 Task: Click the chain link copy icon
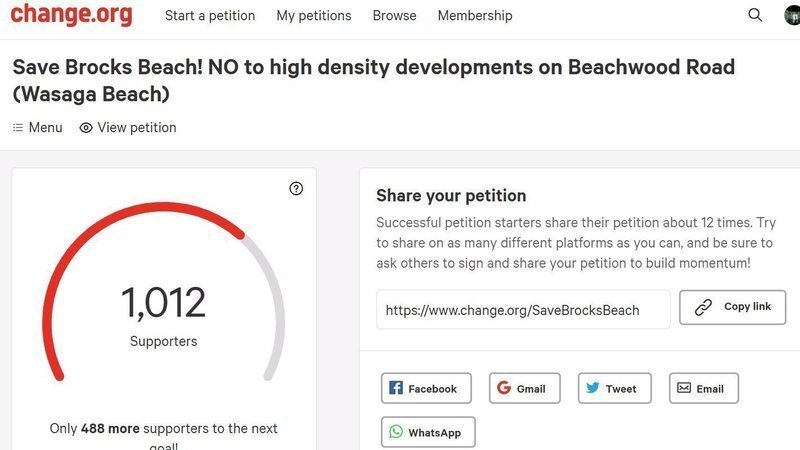coord(704,307)
